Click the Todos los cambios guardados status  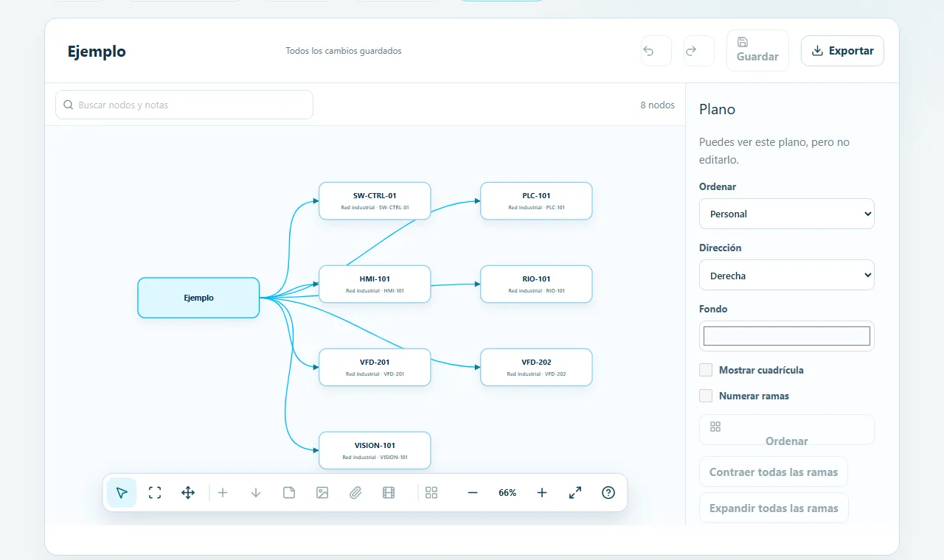(344, 51)
